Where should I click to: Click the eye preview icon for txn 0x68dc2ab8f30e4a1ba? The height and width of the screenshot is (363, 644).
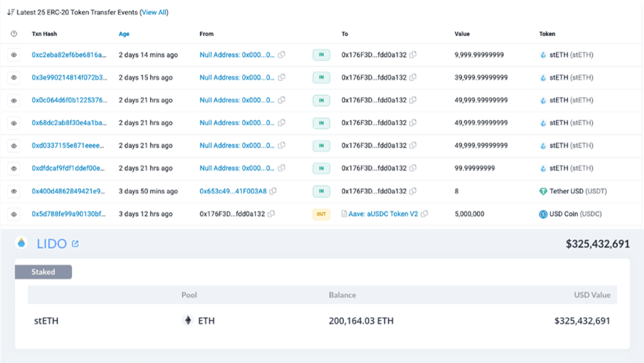(14, 123)
